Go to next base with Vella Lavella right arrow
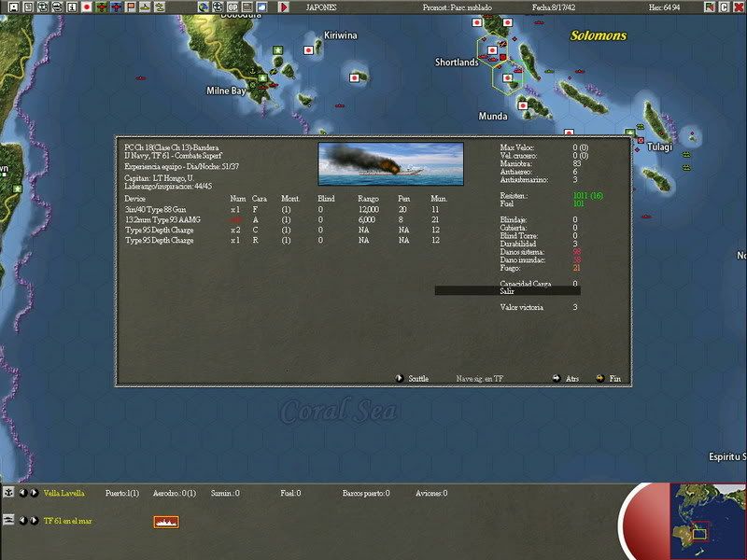 [35, 493]
